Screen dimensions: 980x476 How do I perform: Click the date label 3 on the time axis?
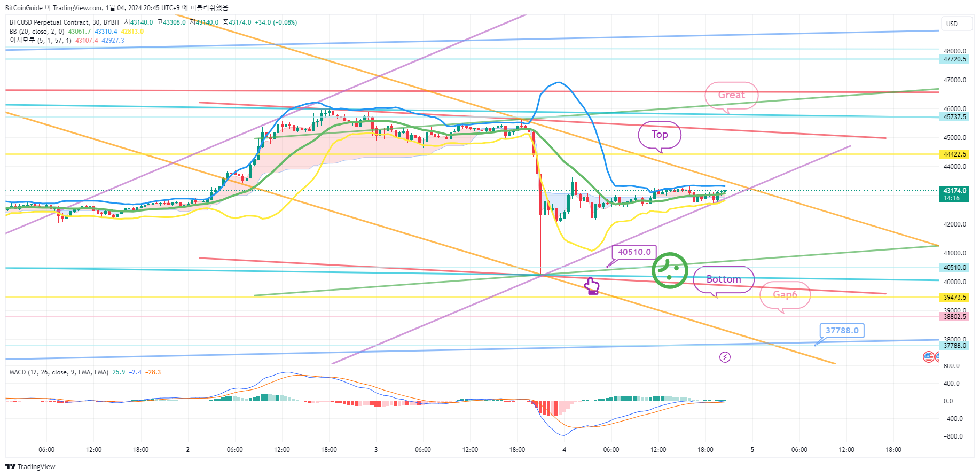tap(376, 450)
